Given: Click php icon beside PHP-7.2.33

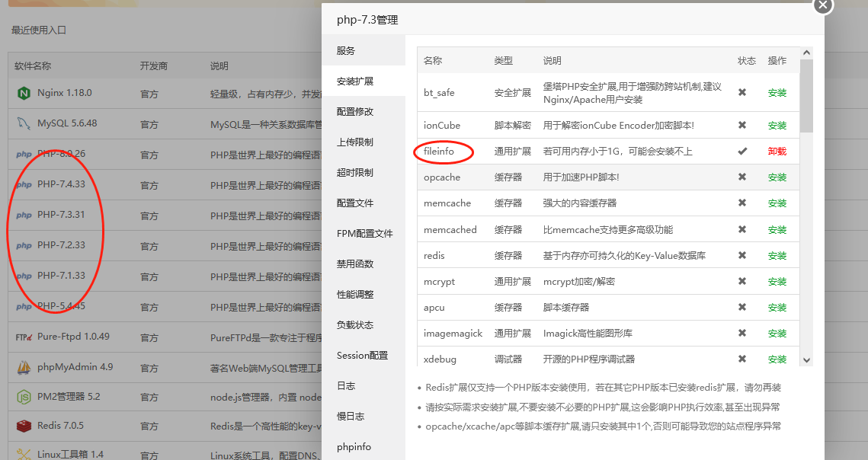Looking at the screenshot, I should point(24,246).
